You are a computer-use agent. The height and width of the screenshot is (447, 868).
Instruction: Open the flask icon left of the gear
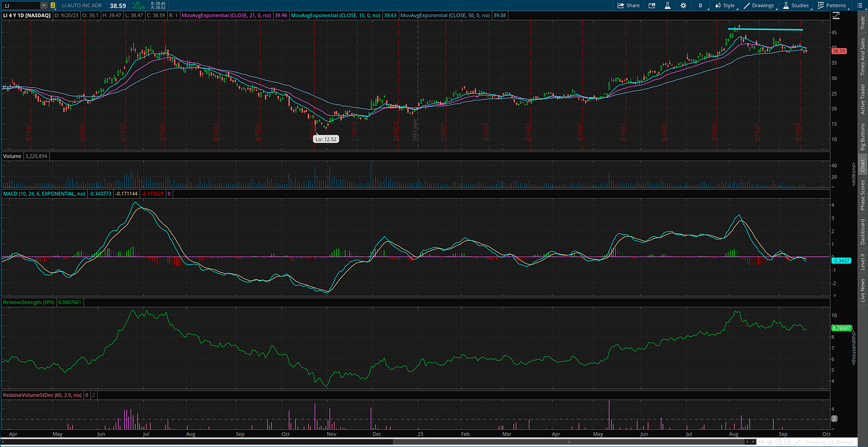pos(668,5)
